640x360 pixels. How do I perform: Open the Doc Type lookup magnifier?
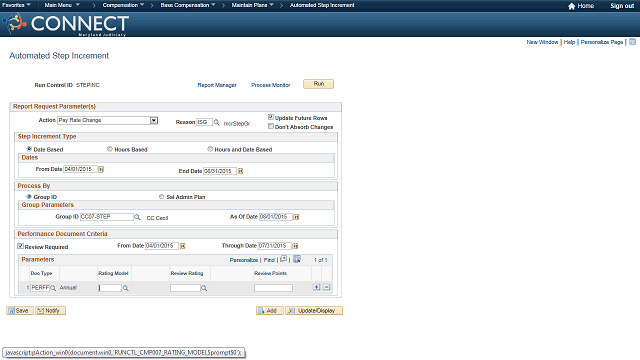tap(53, 288)
